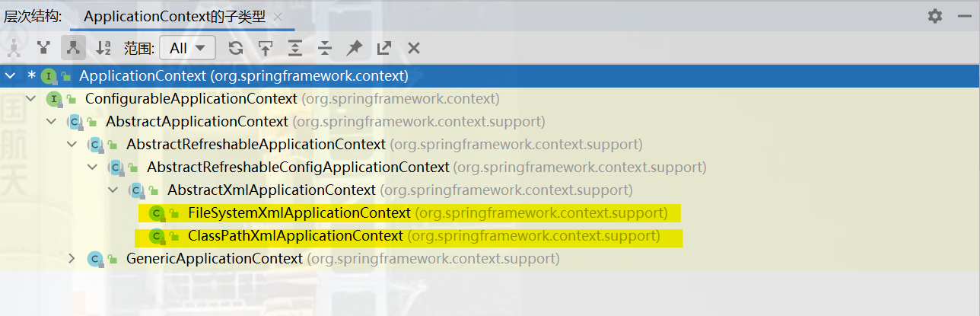This screenshot has height=316, width=980.
Task: Collapse the AbstractXmlApplicationContext node
Action: [x=113, y=190]
